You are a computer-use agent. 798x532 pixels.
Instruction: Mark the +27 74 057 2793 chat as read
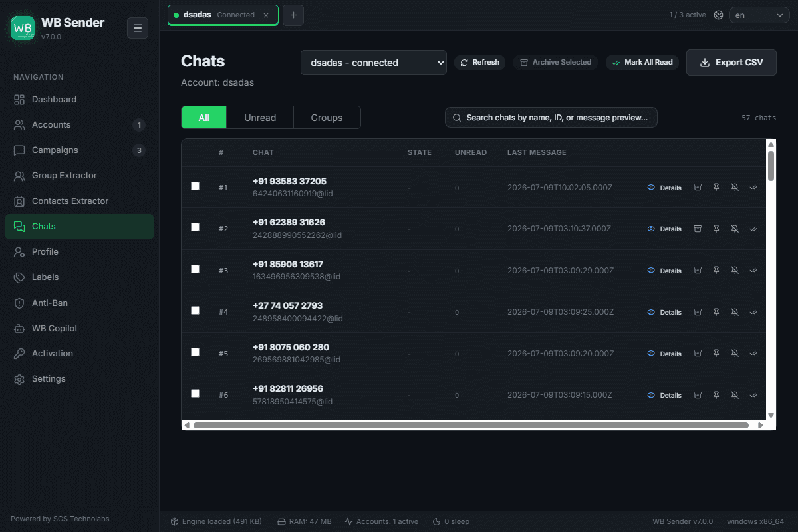(753, 312)
